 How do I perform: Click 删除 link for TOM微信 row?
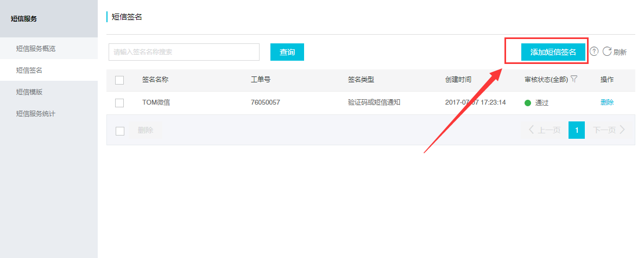click(607, 102)
